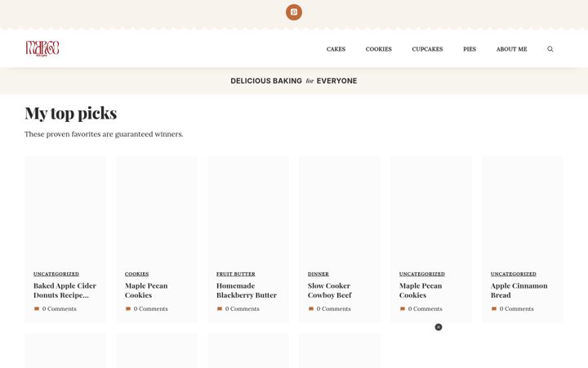This screenshot has height=368, width=588.
Task: Open the Pinterest icon at top
Action: [294, 12]
